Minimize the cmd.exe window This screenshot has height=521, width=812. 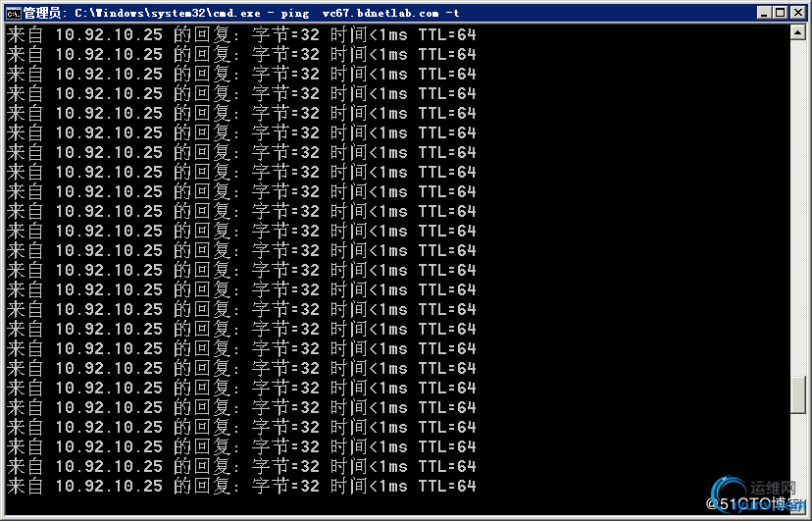point(763,13)
